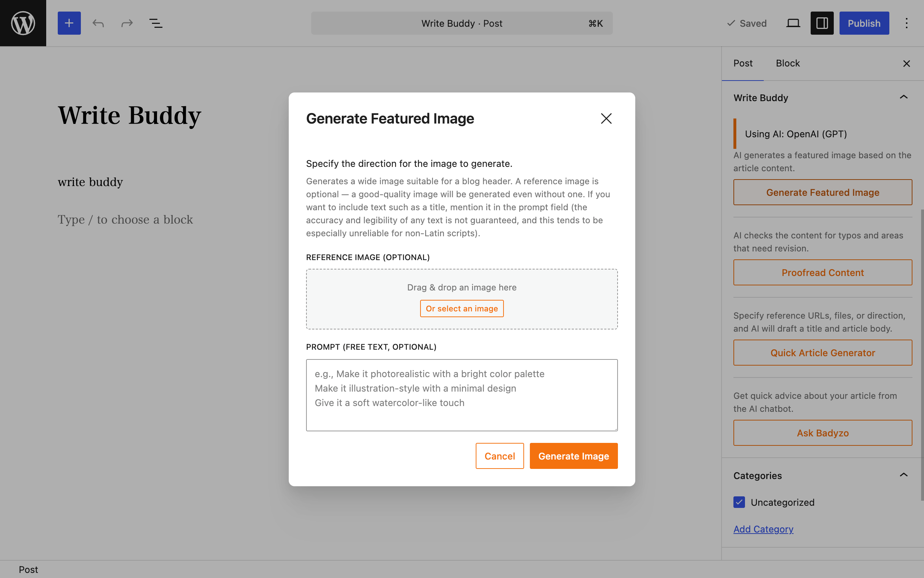924x578 pixels.
Task: Uncheck the Uncategorized category checkbox
Action: click(739, 502)
